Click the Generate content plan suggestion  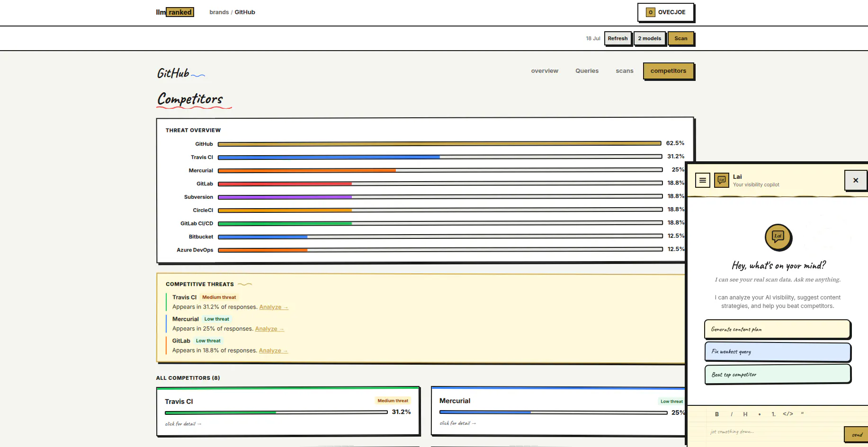[777, 329]
